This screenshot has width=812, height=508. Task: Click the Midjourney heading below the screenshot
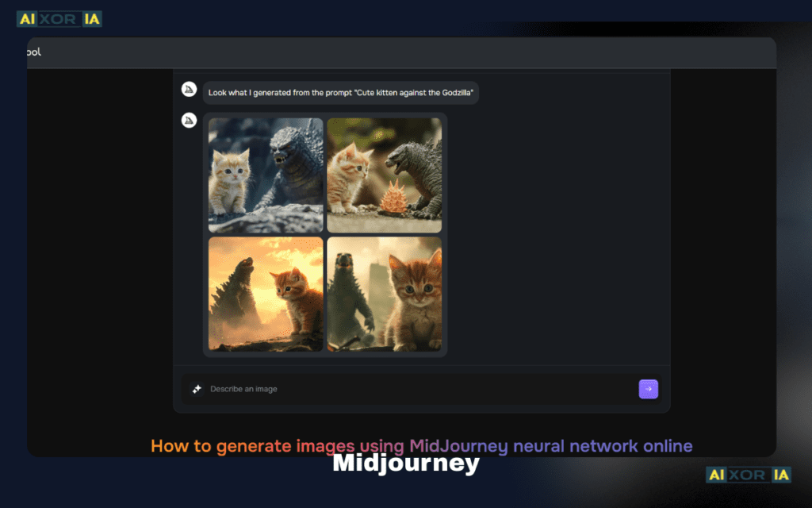(405, 463)
